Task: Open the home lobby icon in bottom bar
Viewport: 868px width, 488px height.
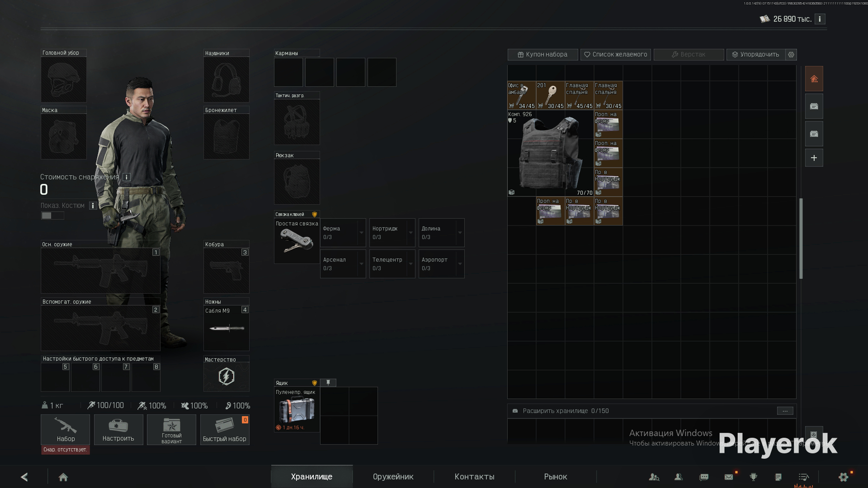Action: (63, 477)
